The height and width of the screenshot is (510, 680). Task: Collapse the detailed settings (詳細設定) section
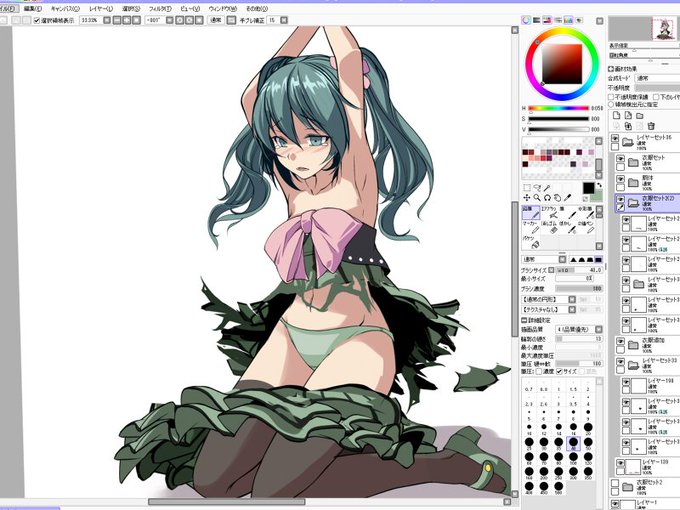point(524,320)
